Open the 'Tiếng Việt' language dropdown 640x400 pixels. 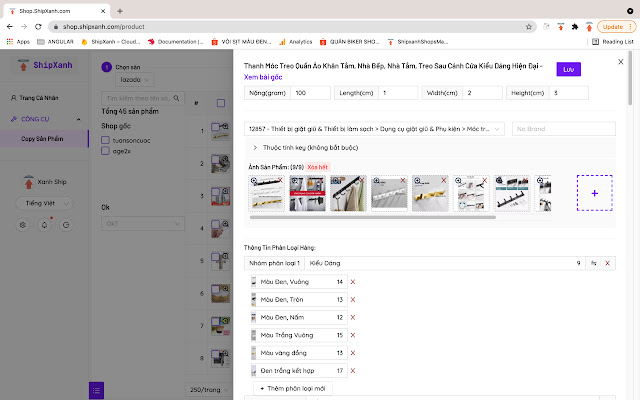tap(45, 203)
